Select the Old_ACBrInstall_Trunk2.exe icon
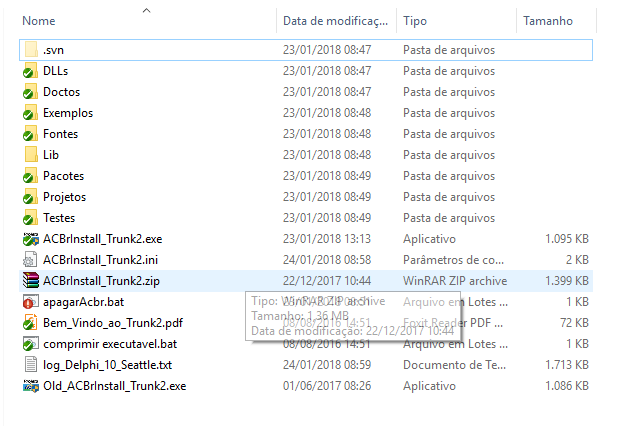Viewport: 624px width, 426px height. [x=31, y=386]
